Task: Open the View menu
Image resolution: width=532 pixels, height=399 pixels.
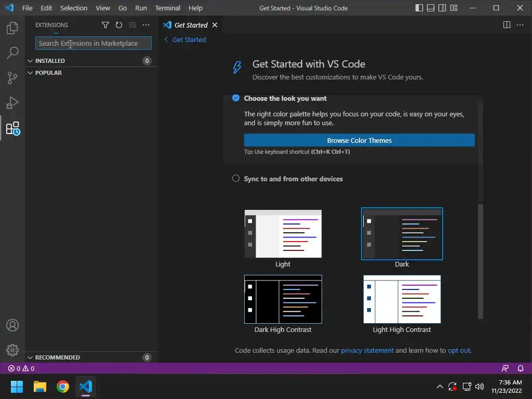Action: pyautogui.click(x=103, y=8)
